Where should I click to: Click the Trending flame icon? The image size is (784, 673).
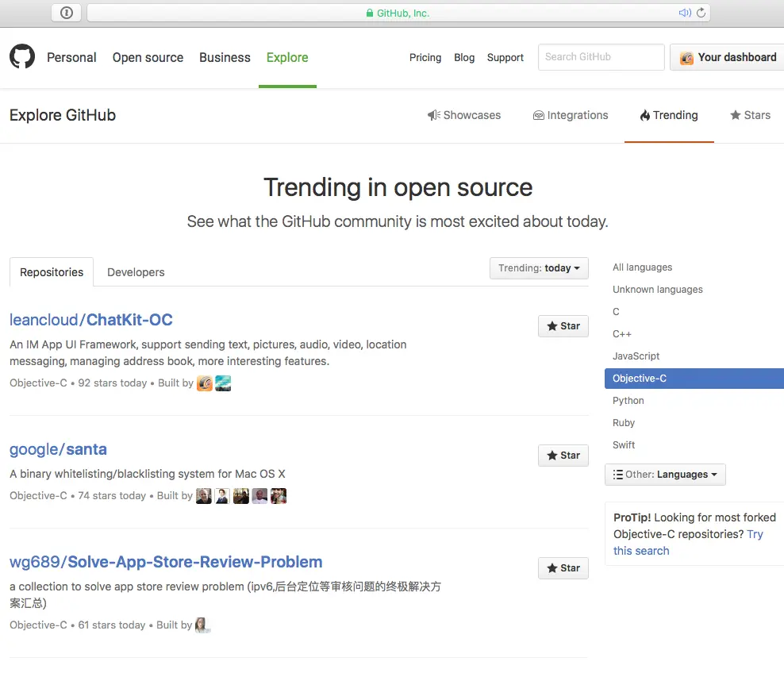click(645, 115)
